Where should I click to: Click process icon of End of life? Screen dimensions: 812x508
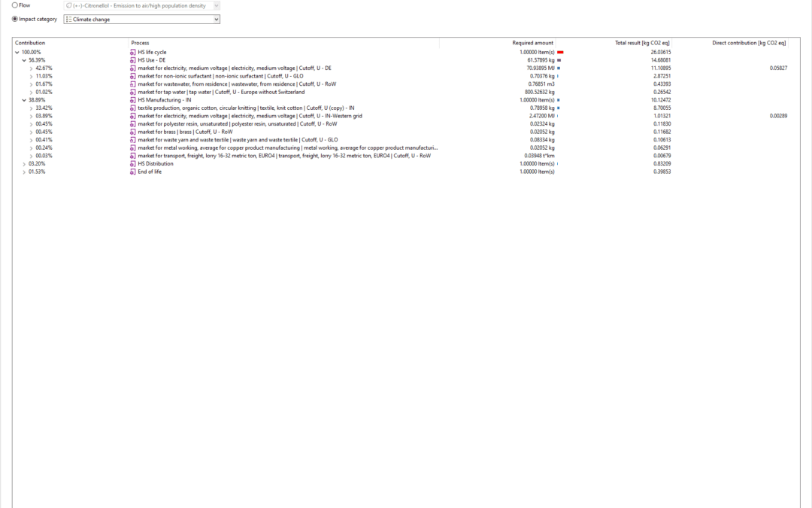(x=132, y=172)
